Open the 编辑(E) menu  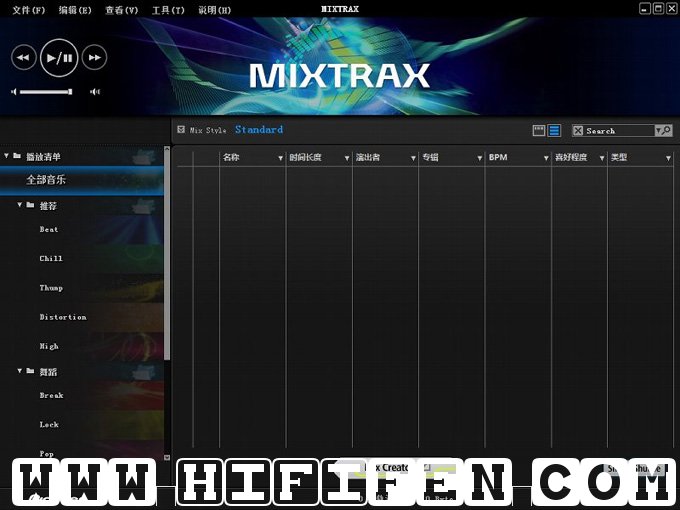coord(75,10)
